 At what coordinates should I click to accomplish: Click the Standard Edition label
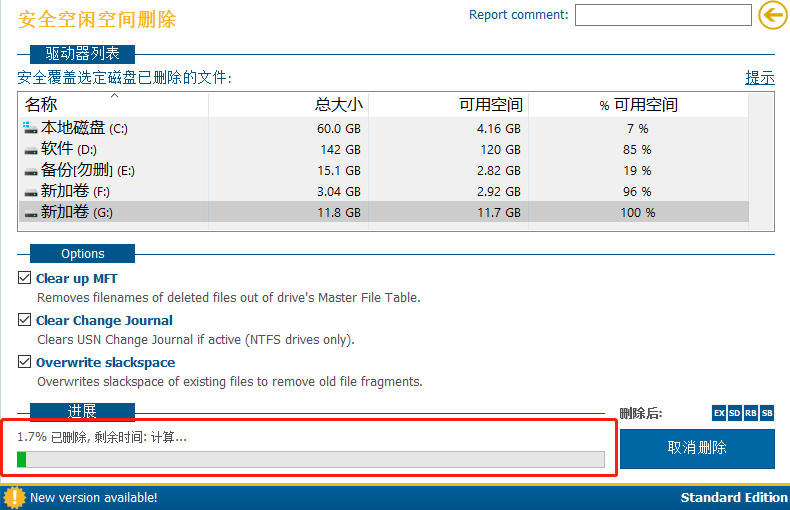click(x=734, y=497)
